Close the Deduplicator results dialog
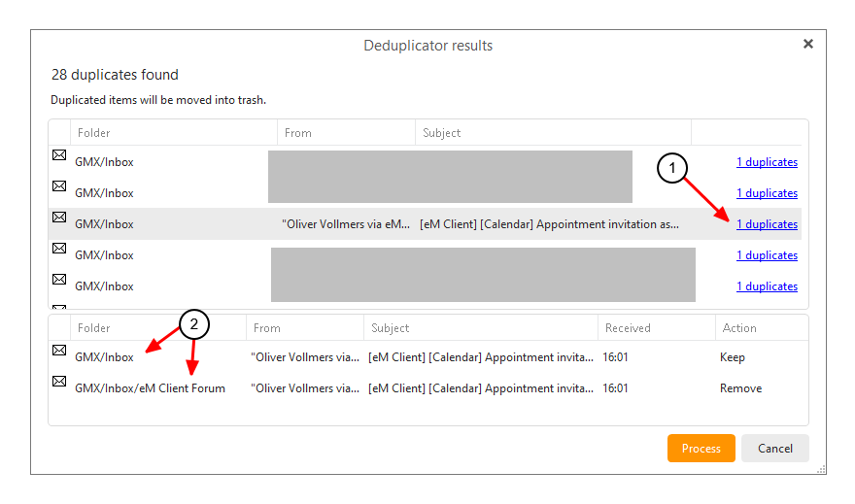855x504 pixels. tap(808, 44)
